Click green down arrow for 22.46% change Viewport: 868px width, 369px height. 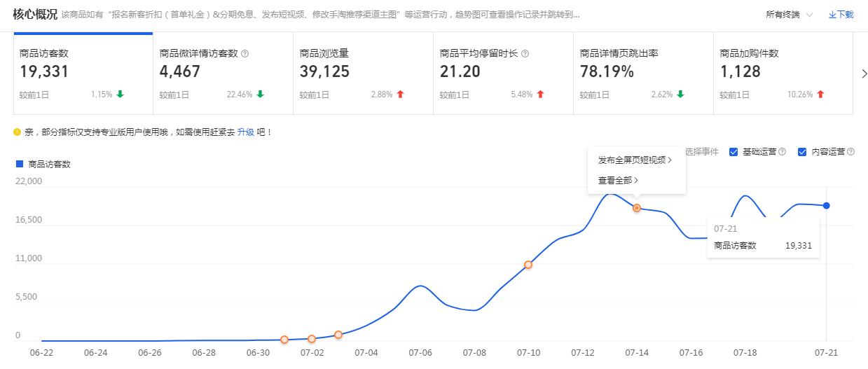point(260,94)
